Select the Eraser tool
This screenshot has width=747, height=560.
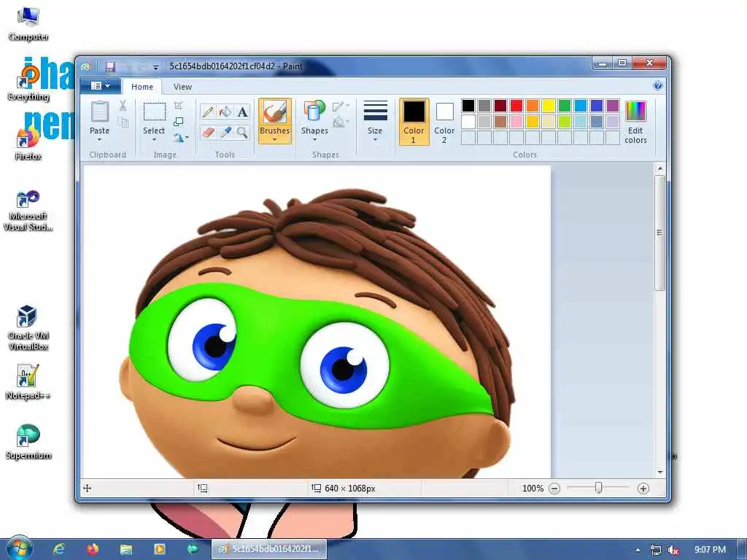tap(208, 132)
